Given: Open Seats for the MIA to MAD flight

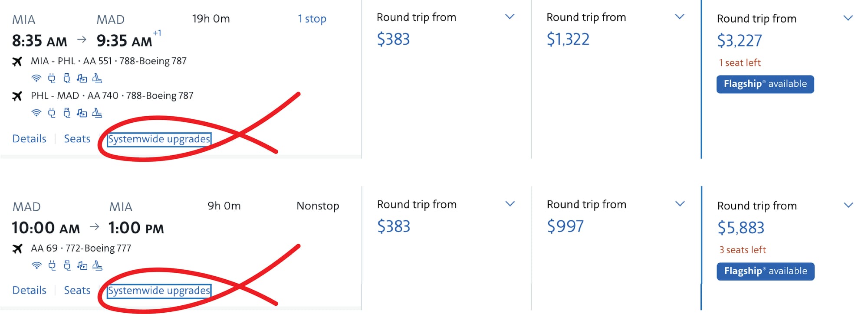Looking at the screenshot, I should (x=77, y=139).
